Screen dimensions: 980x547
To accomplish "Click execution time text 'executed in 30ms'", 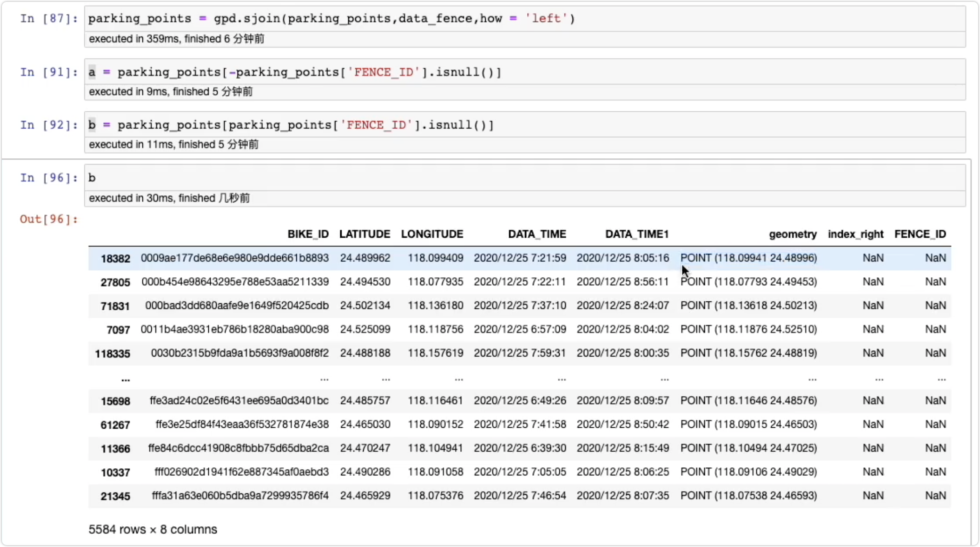I will (131, 199).
